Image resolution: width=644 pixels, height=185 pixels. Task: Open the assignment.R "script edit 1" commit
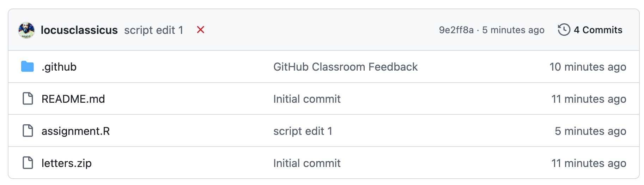click(303, 131)
